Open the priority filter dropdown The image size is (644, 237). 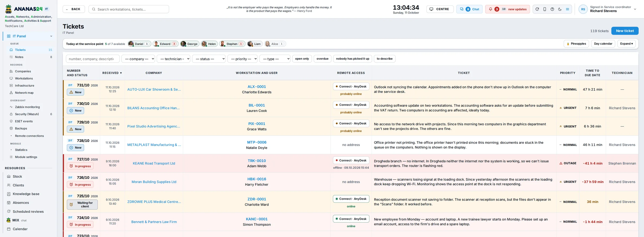(243, 59)
